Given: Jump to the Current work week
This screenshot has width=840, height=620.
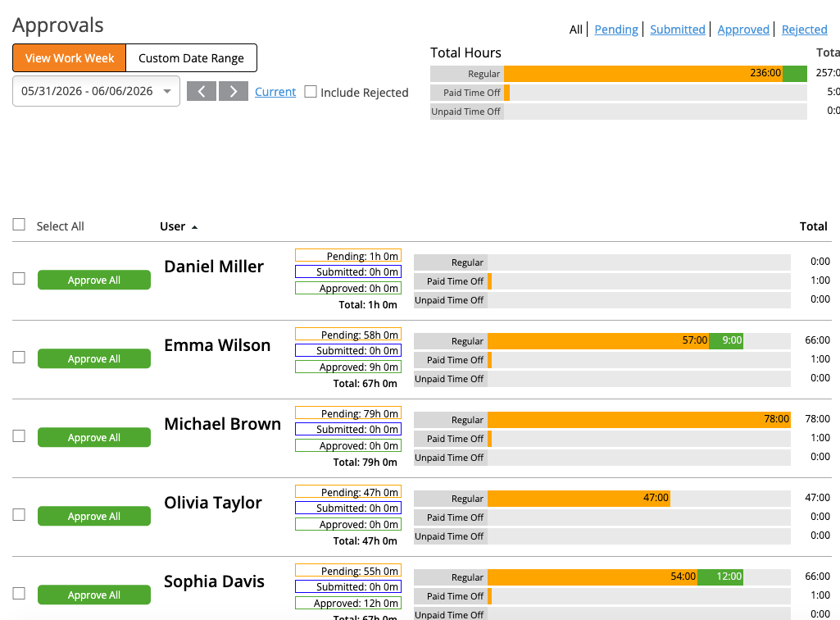Looking at the screenshot, I should [x=275, y=92].
